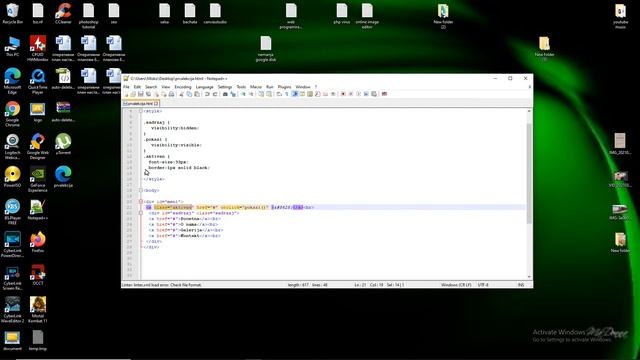The height and width of the screenshot is (360, 640).
Task: Click the Cut toolbar icon
Action: coord(182,94)
